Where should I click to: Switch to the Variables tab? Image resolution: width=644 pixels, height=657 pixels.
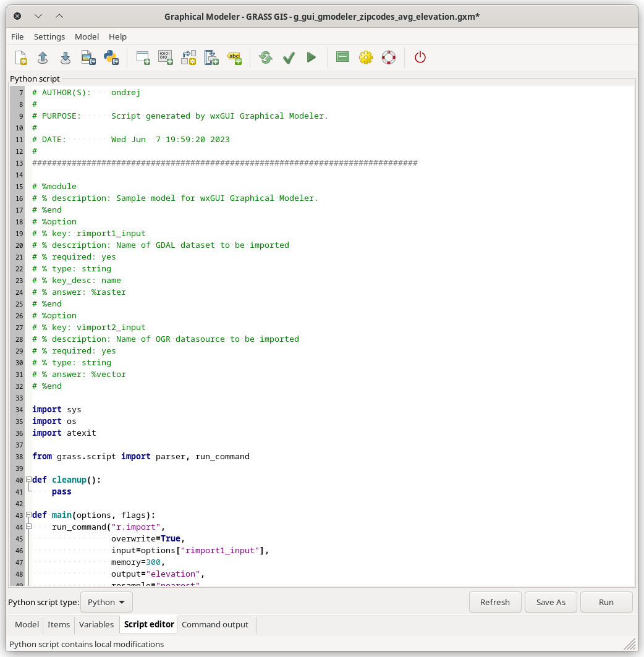click(96, 624)
